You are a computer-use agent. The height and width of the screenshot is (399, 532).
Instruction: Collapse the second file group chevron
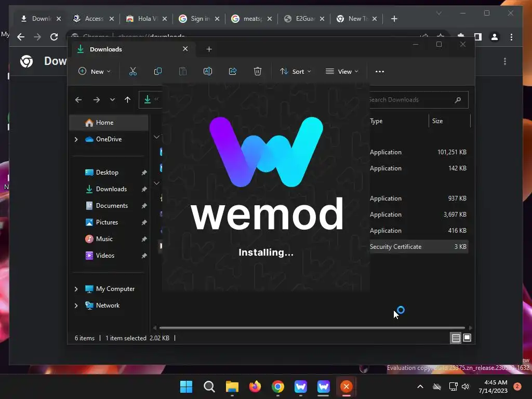[x=156, y=183]
